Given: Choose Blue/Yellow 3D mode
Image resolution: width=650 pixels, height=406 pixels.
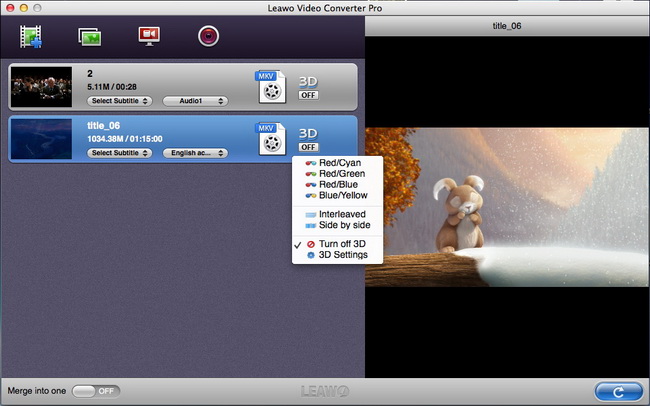Looking at the screenshot, I should [337, 195].
